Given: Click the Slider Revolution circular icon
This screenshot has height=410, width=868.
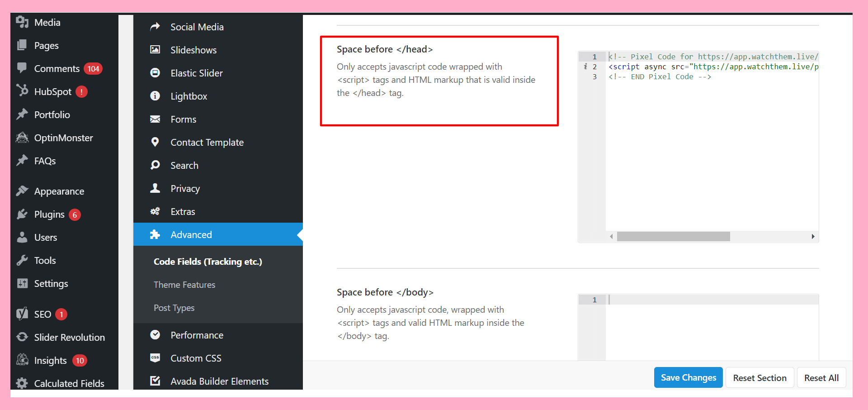Looking at the screenshot, I should pyautogui.click(x=22, y=337).
